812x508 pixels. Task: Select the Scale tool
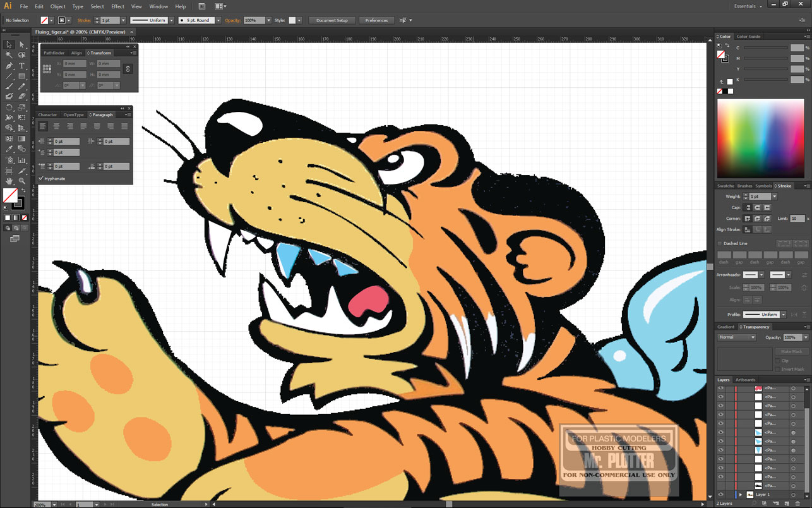point(21,107)
